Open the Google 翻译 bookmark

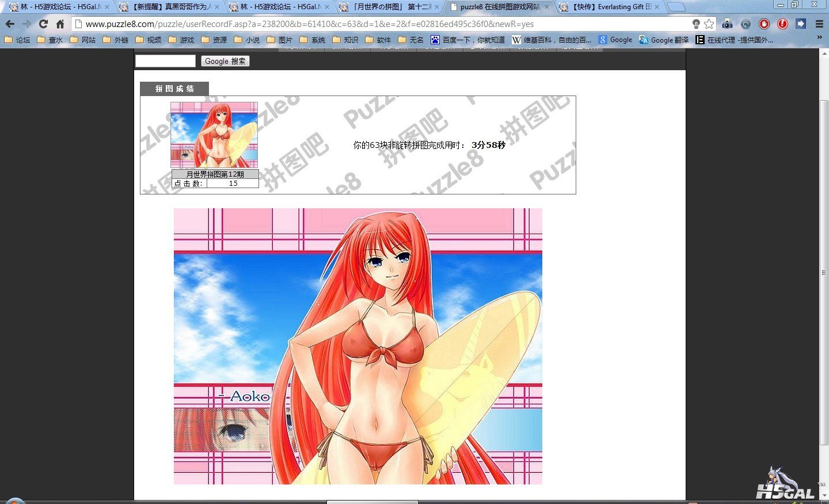(664, 40)
